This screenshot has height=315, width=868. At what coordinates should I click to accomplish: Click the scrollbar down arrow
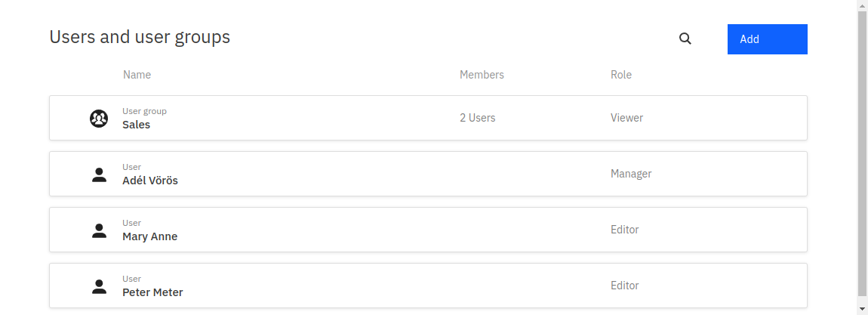(862, 309)
